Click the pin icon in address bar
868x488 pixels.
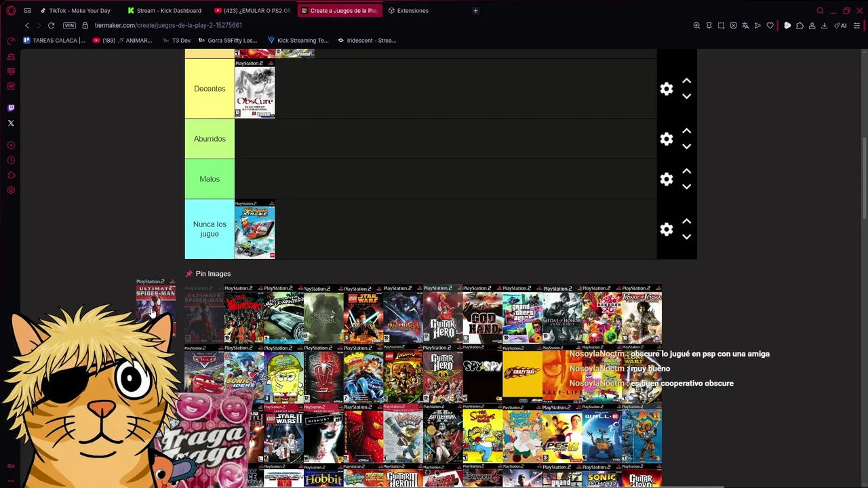point(709,26)
